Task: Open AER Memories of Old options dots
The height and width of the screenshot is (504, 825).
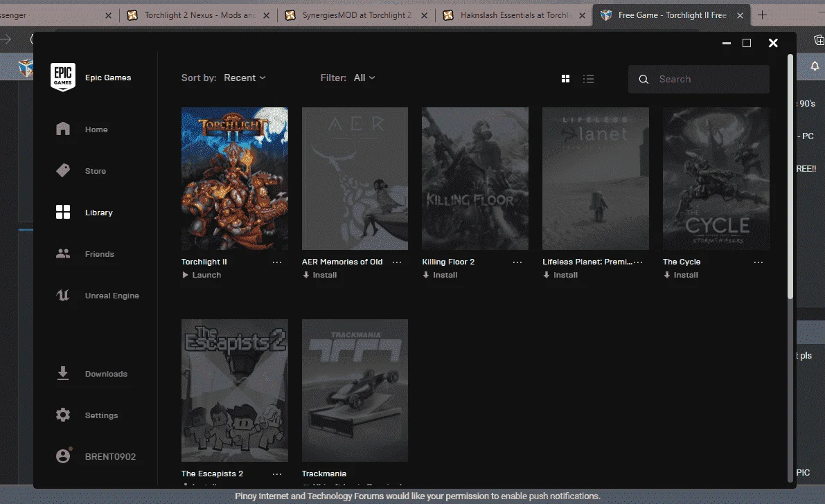Action: point(397,262)
